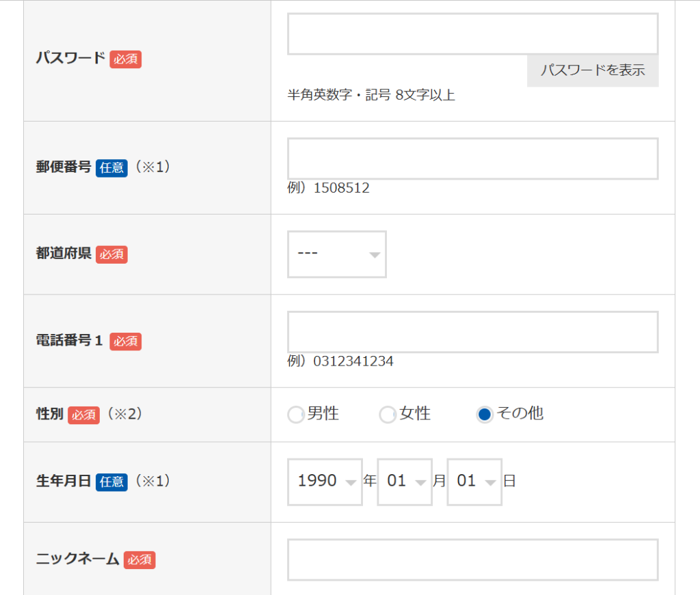Open the 都道府県 dropdown
This screenshot has width=700, height=595.
337,254
